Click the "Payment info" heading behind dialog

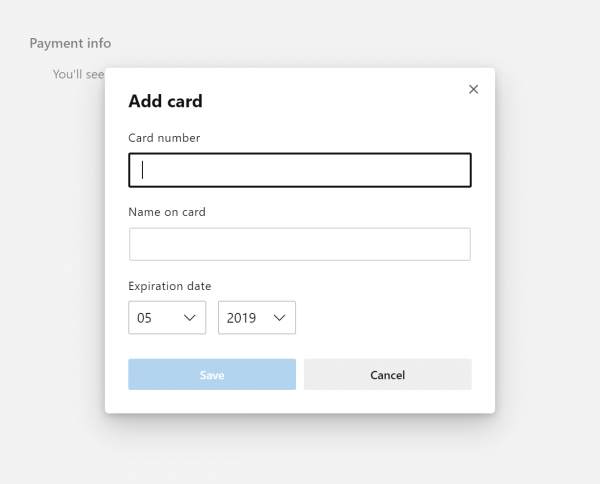click(x=70, y=43)
